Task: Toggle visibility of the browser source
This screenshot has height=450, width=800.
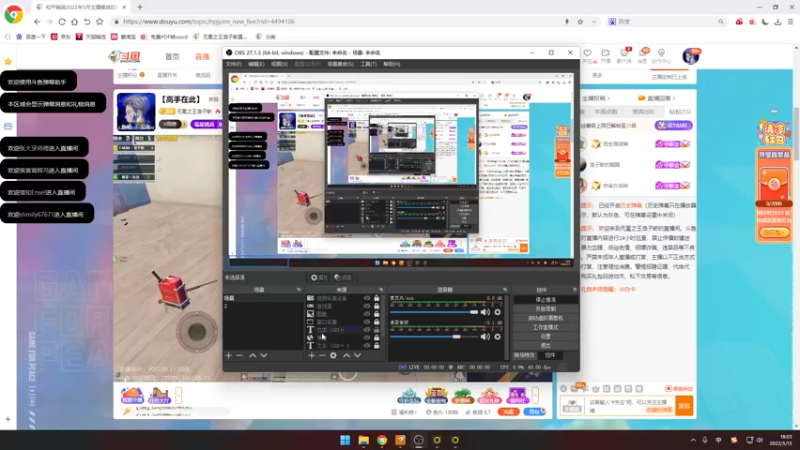Action: coord(367,338)
